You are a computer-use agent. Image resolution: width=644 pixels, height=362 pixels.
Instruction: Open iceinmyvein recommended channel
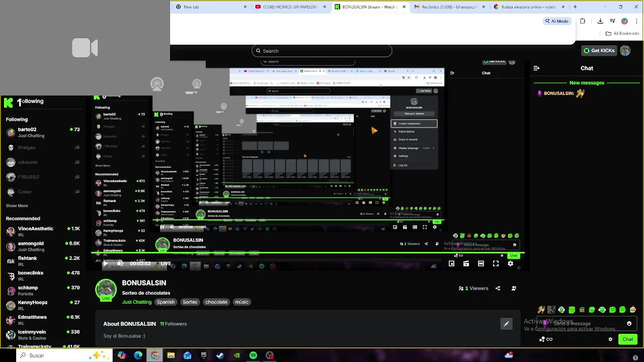[43, 334]
